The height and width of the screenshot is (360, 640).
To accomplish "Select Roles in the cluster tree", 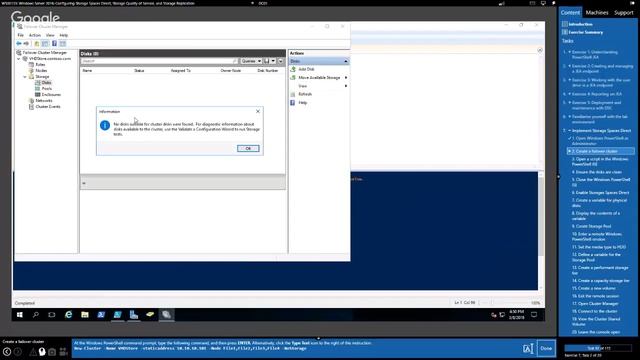I will pos(40,64).
